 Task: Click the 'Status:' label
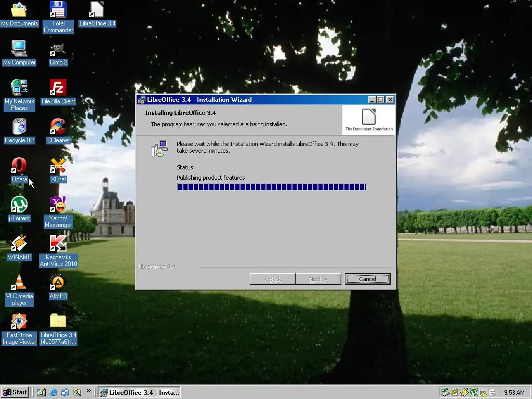(185, 167)
